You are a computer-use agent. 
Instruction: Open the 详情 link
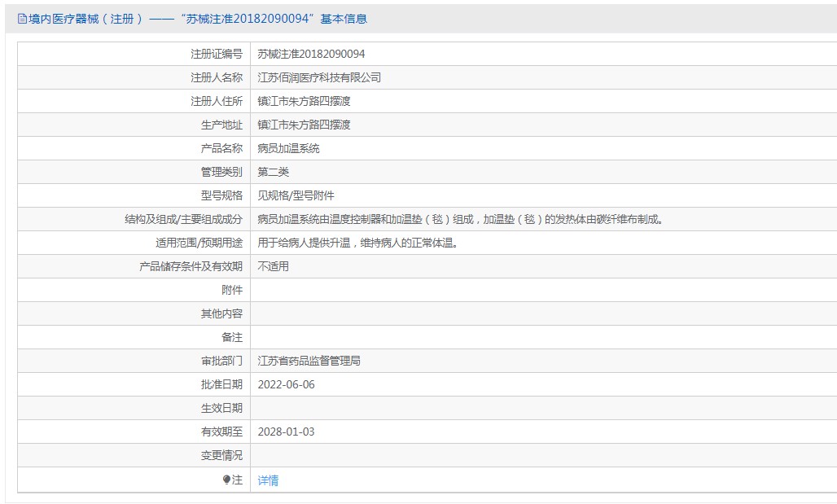coord(268,480)
